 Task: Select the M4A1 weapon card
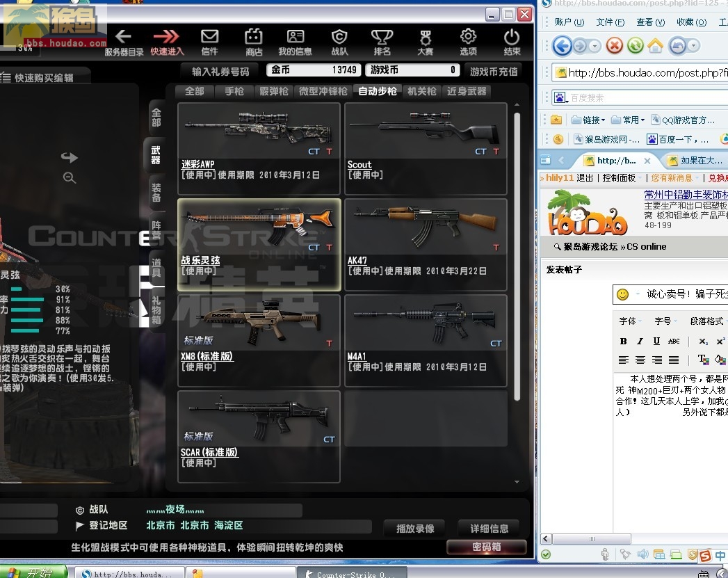click(426, 340)
